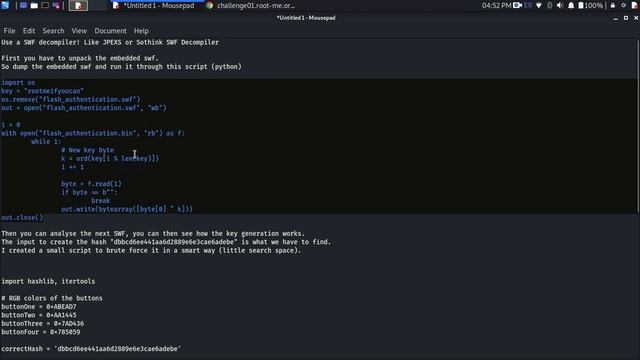Viewport: 640px width, 360px height.
Task: Click the fourth panel launcher icon
Action: tap(56, 5)
